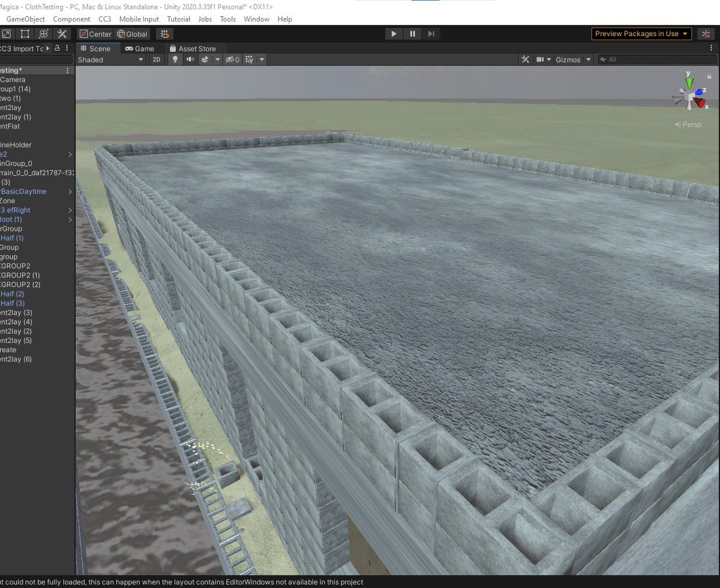Screen dimensions: 720x588
Task: Open the CC3 menu
Action: 104,19
